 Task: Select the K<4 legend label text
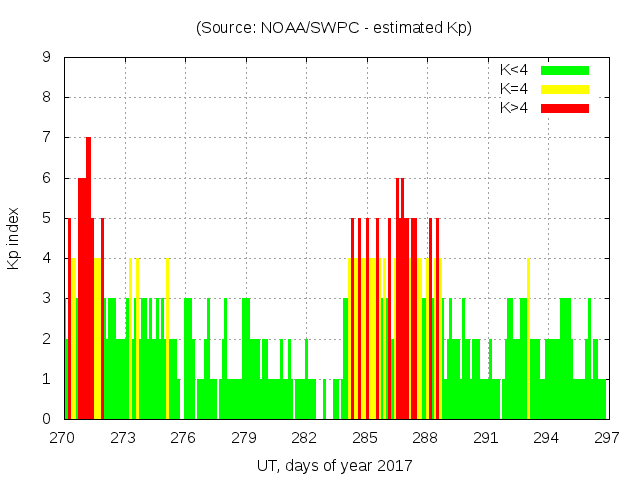[x=514, y=70]
